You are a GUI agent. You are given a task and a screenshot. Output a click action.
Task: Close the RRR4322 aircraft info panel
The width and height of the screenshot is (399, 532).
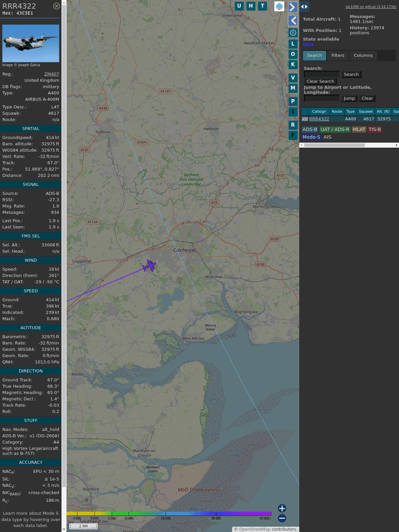(57, 6)
